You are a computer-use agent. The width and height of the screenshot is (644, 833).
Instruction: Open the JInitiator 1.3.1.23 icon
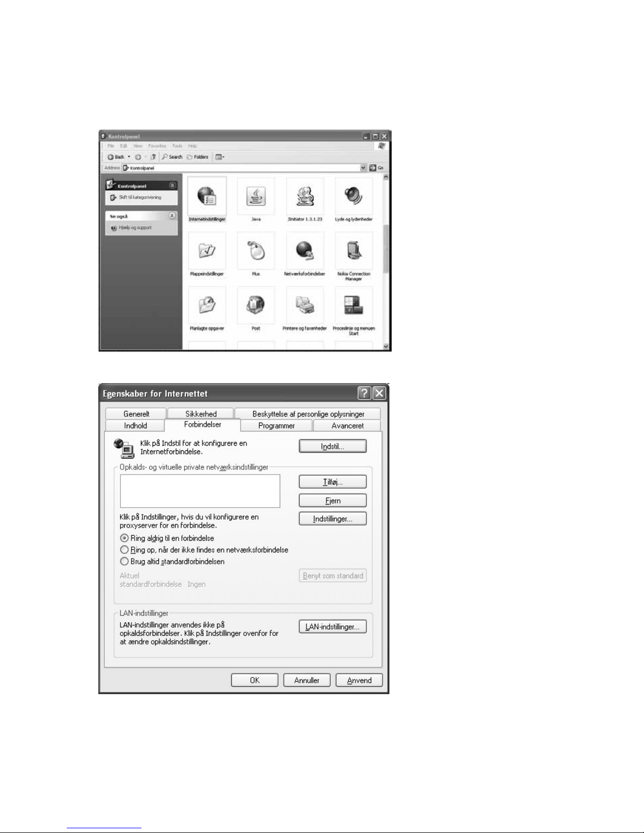[305, 200]
